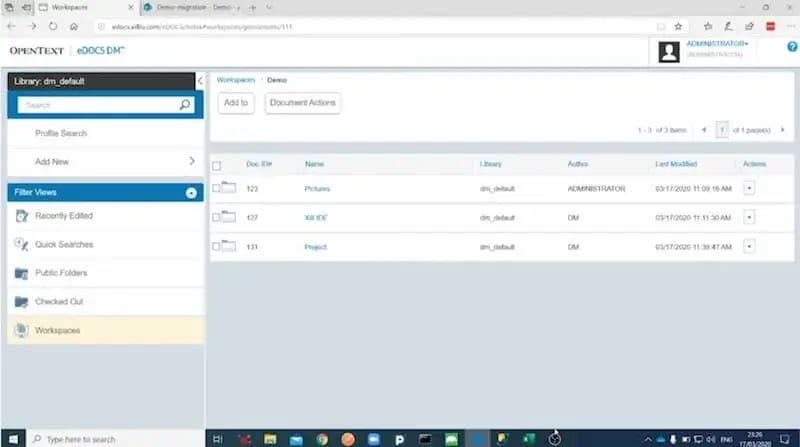
Task: Select Public Folders filter view
Action: tap(106, 273)
